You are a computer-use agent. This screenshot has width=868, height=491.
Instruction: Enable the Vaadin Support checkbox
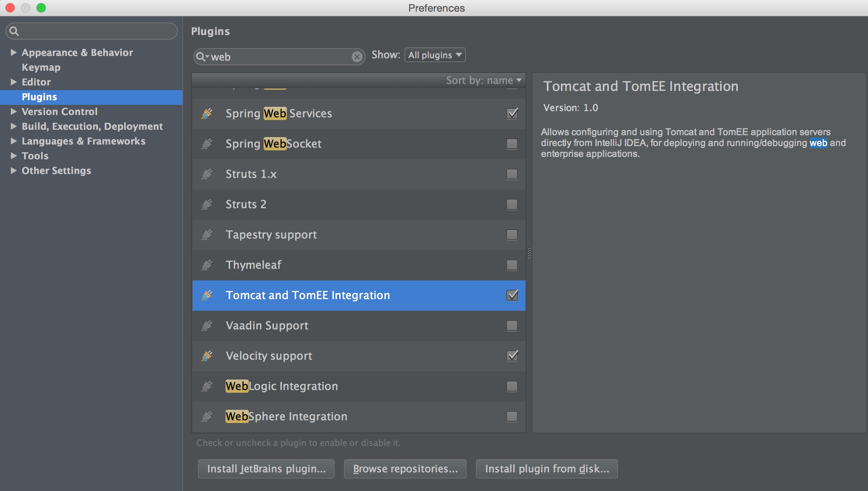pos(512,326)
